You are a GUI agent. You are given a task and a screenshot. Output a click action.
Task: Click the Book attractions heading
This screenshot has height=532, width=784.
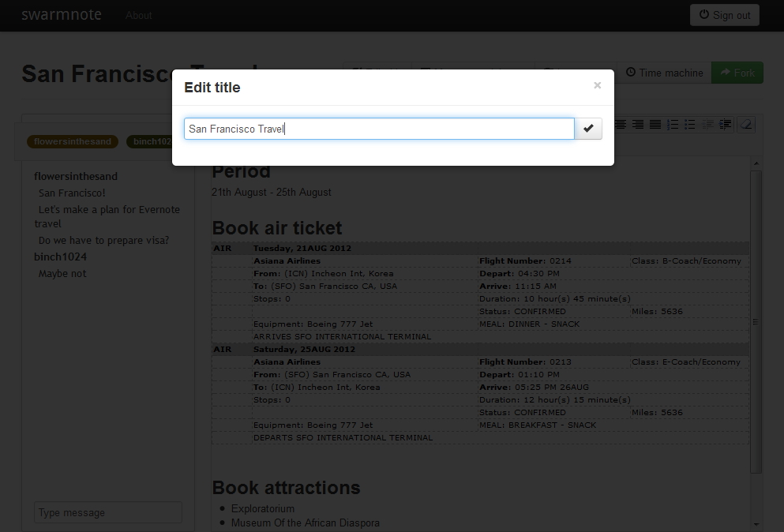(286, 488)
